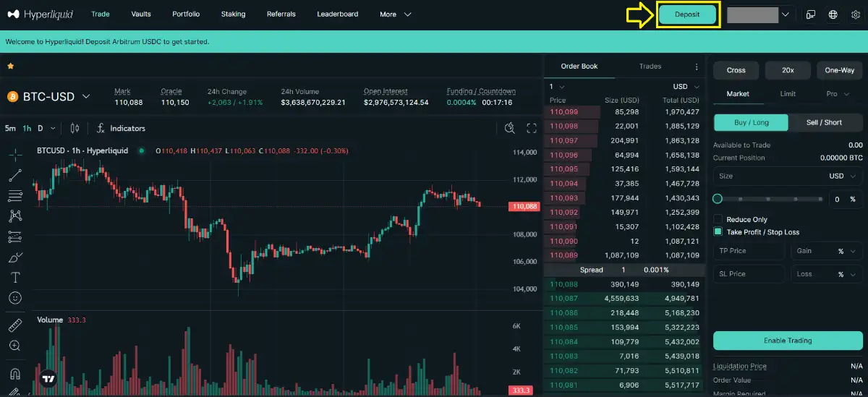This screenshot has width=868, height=397.
Task: Open the Portfolio page
Action: tap(186, 14)
